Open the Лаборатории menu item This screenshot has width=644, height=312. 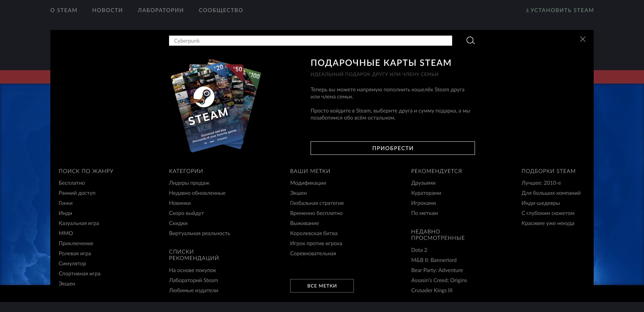(161, 10)
